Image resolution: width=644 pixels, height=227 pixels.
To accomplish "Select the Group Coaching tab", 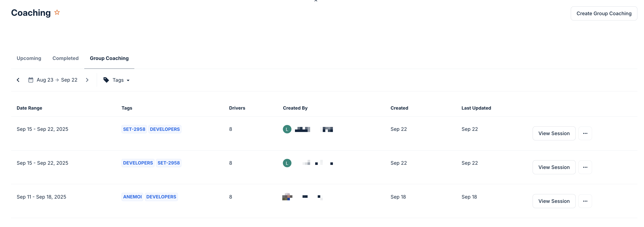I will coord(109,58).
